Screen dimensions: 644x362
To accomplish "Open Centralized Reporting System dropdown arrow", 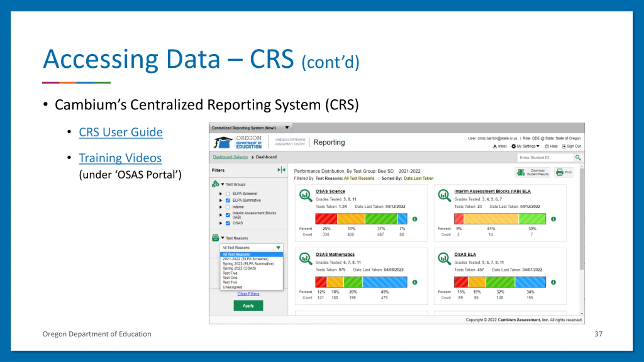I will tap(287, 128).
